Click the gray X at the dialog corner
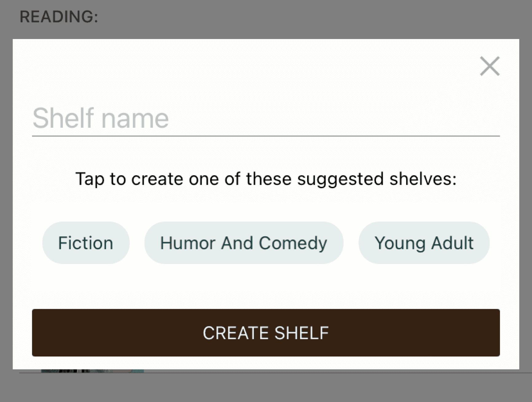The image size is (532, 402). (x=490, y=66)
